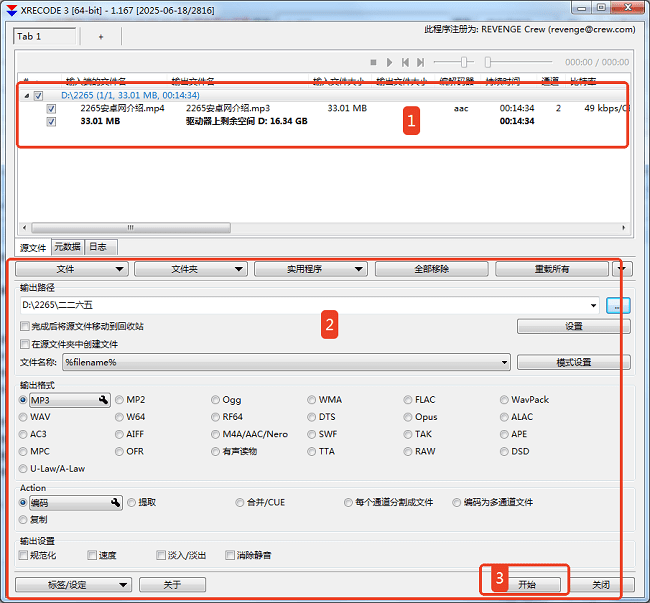Screen dimensions: 650x603
Task: Click the horizontal scrollbar thumb in file list
Action: coord(131,228)
